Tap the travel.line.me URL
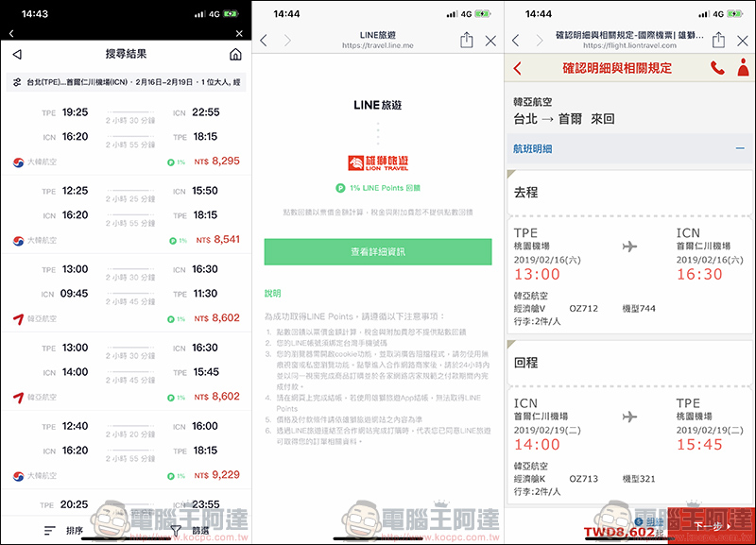This screenshot has height=545, width=756. point(378,45)
